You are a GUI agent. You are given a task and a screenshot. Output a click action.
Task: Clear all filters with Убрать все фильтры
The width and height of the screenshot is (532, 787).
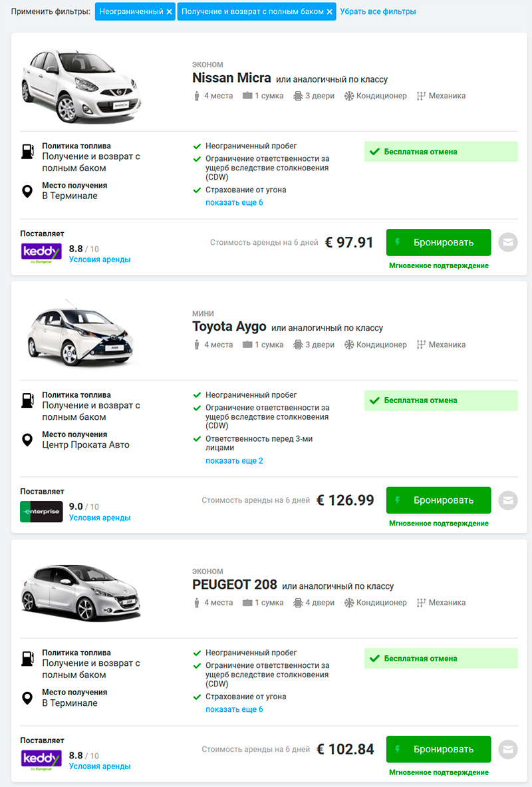(x=378, y=12)
